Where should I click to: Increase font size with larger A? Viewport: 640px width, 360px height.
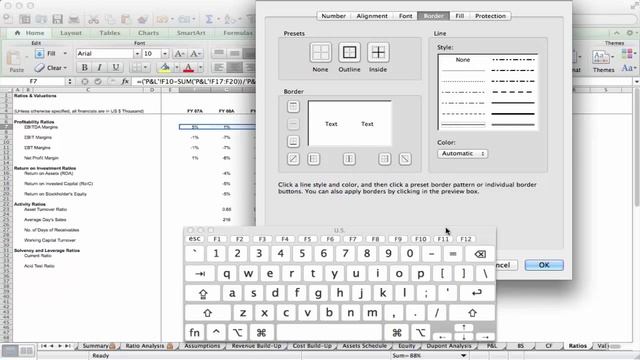point(180,53)
